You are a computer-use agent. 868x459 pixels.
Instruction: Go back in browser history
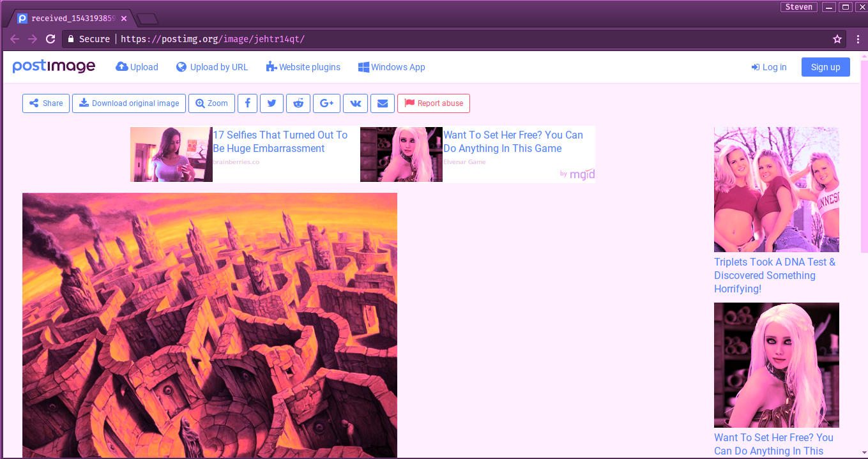[x=15, y=39]
